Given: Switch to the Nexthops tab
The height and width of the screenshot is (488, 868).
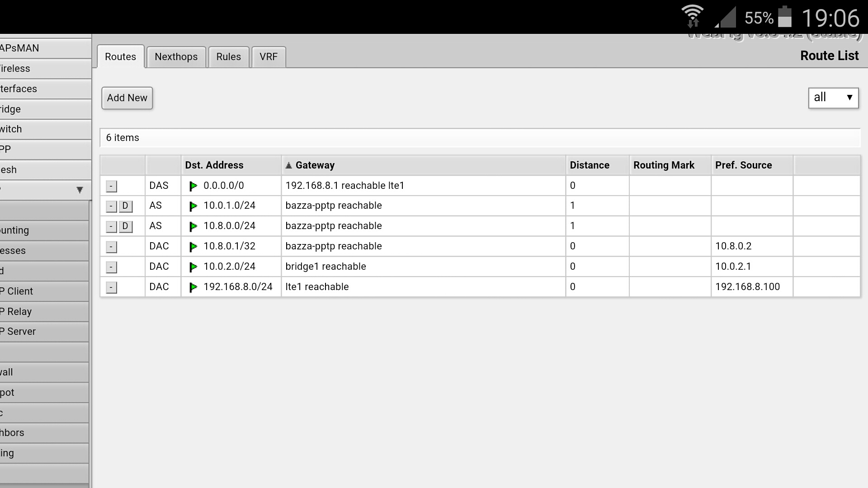Looking at the screenshot, I should 176,57.
